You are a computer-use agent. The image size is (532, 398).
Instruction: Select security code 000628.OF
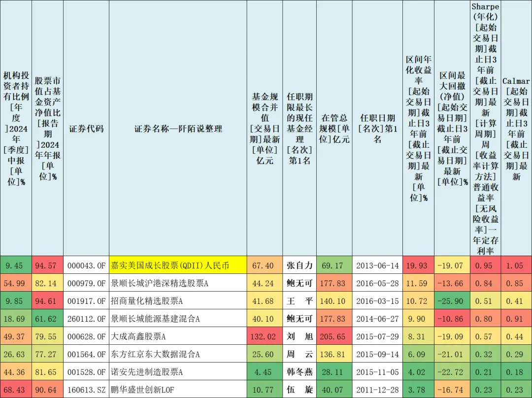[x=86, y=336]
